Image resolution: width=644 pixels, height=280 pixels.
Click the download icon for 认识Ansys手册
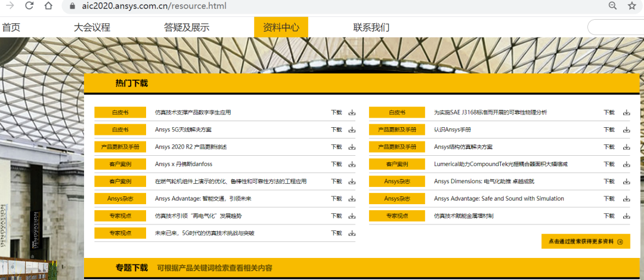(x=626, y=130)
